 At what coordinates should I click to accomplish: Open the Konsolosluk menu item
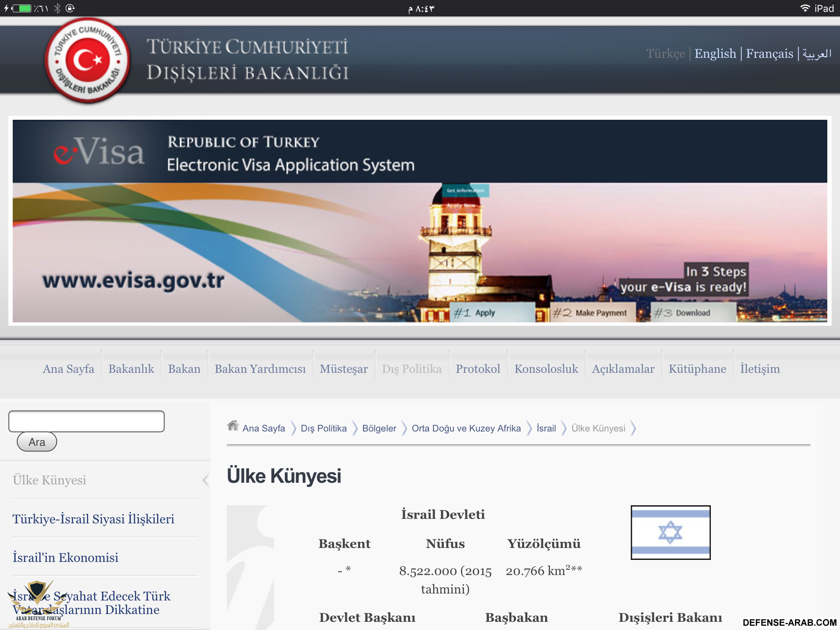coord(546,369)
